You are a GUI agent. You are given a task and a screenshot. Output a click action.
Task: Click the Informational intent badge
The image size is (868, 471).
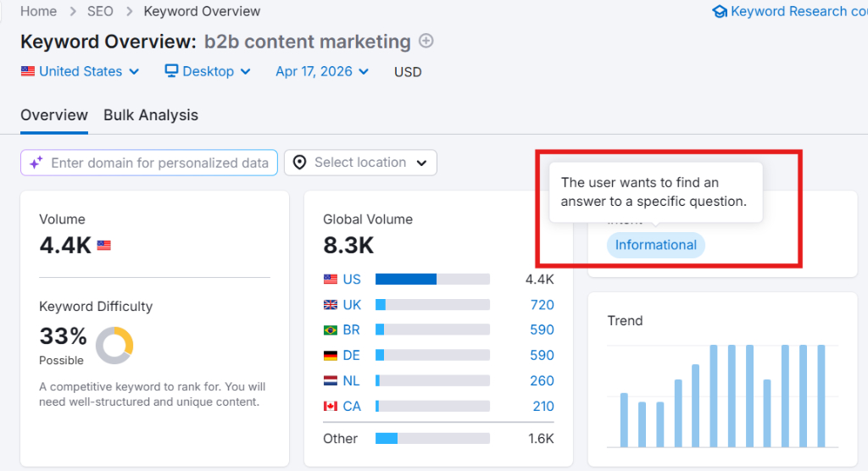[655, 245]
